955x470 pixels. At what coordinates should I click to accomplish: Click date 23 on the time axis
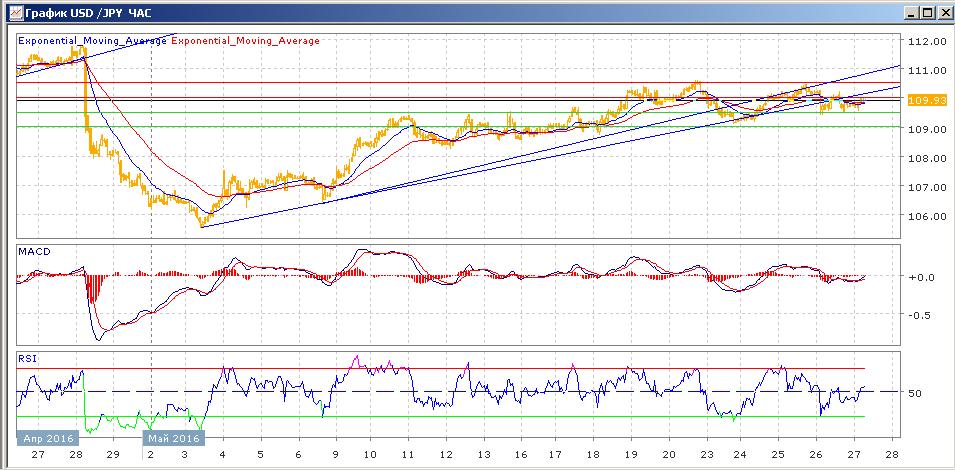point(707,454)
